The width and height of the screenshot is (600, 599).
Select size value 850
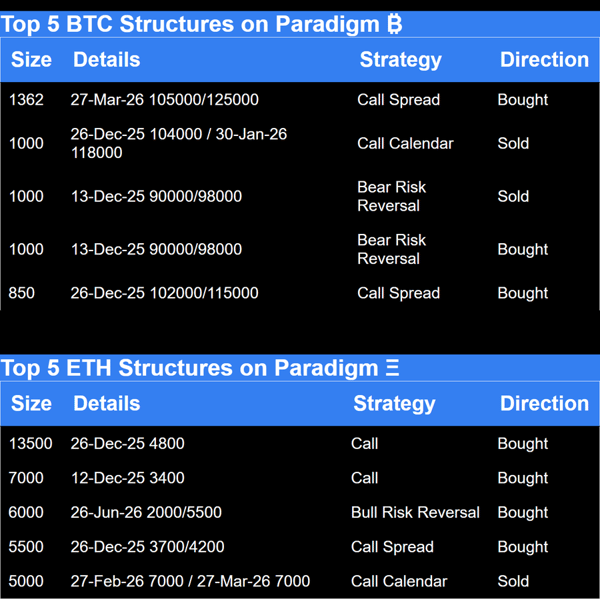[21, 293]
